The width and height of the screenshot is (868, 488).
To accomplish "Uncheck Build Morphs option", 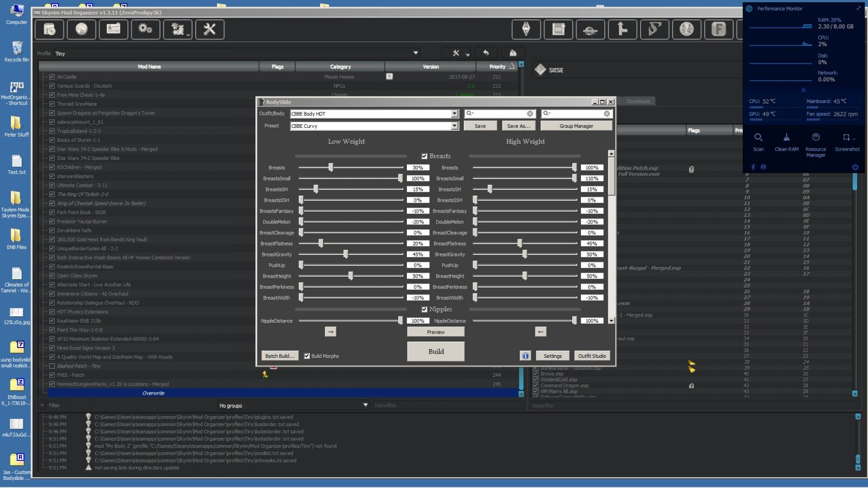I will 307,356.
